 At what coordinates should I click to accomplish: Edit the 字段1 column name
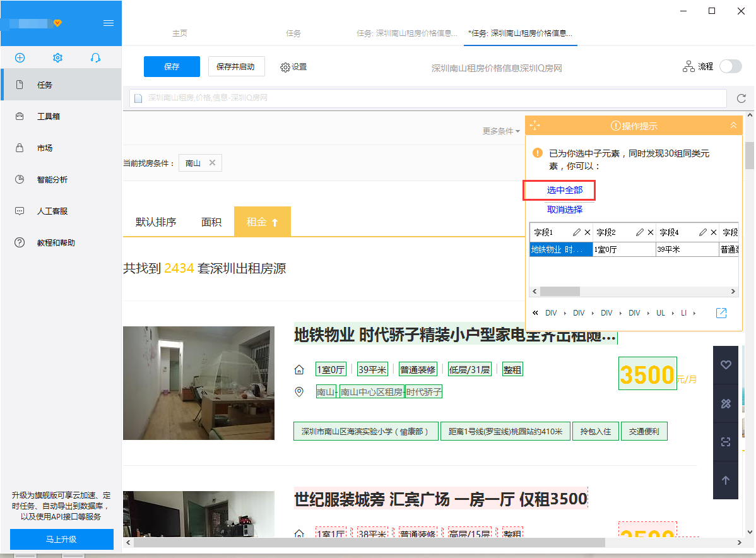point(576,232)
